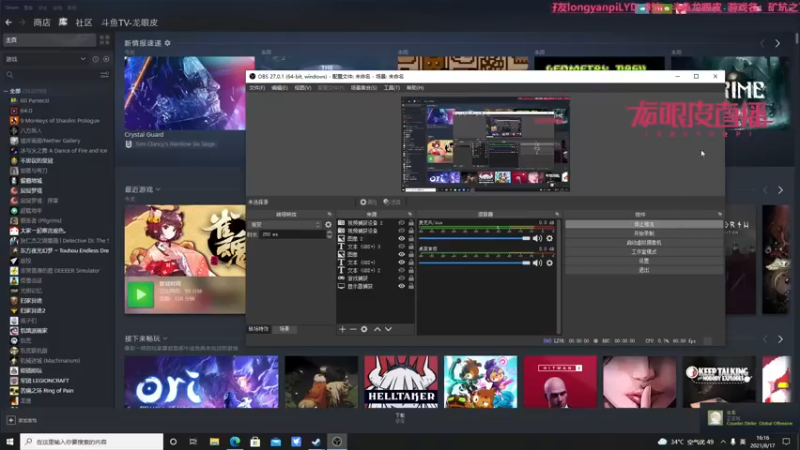This screenshot has width=800, height=450.
Task: Adjust the transition duration spinner arrows in OBS
Action: 329,234
